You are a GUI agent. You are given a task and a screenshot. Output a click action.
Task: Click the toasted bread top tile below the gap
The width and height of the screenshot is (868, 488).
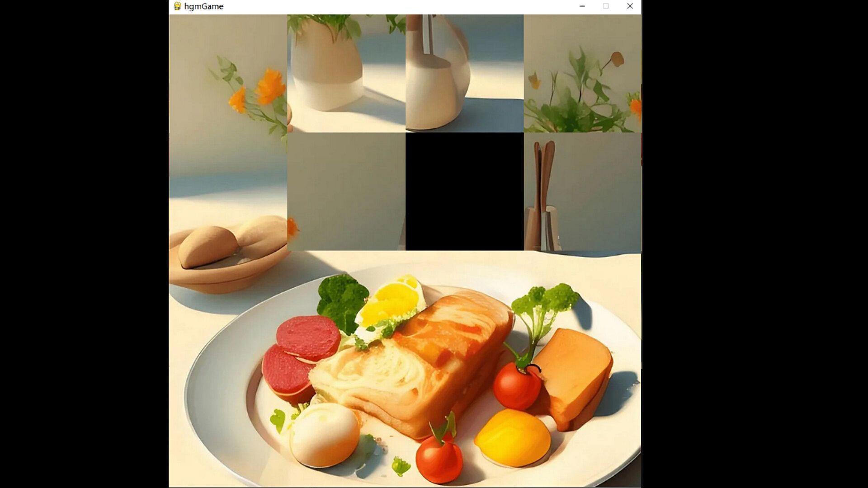click(x=464, y=310)
